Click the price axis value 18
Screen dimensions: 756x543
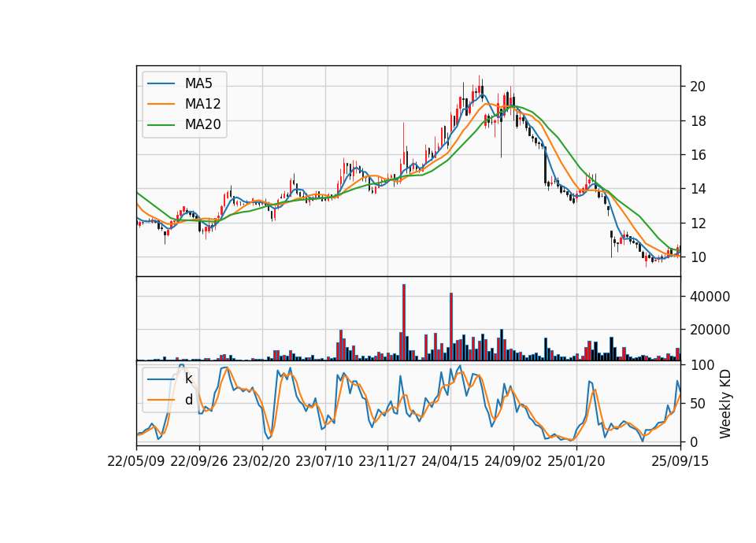tap(698, 121)
